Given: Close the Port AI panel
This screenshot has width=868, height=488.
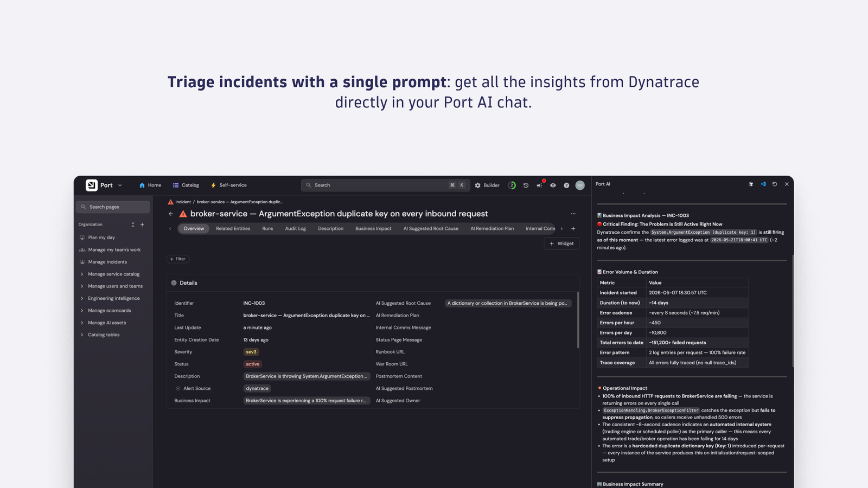Looking at the screenshot, I should click(787, 184).
